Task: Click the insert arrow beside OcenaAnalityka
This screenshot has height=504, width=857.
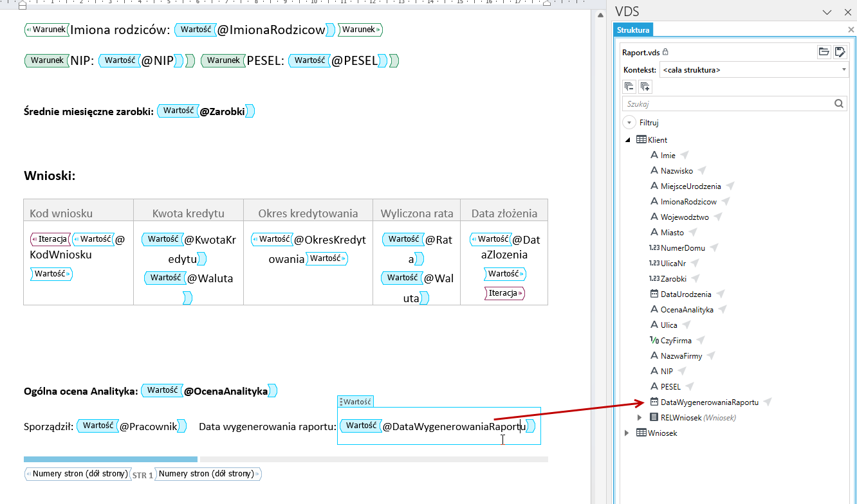Action: [723, 309]
